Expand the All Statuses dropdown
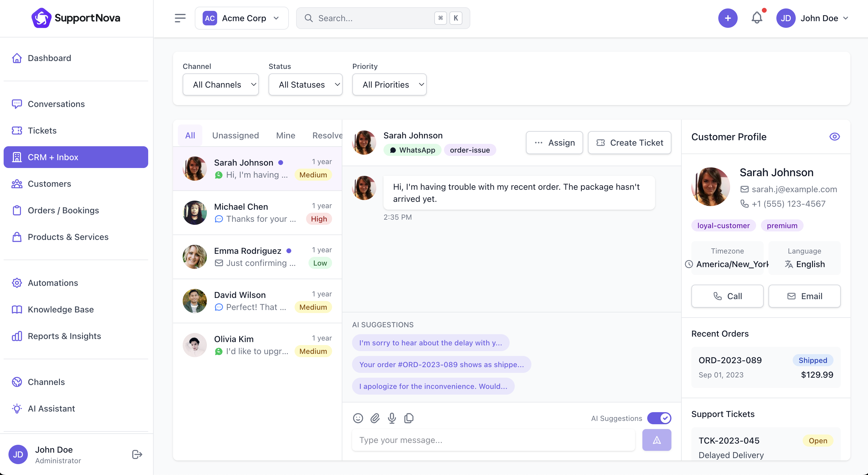Screen dimensions: 868x475 click(x=305, y=85)
